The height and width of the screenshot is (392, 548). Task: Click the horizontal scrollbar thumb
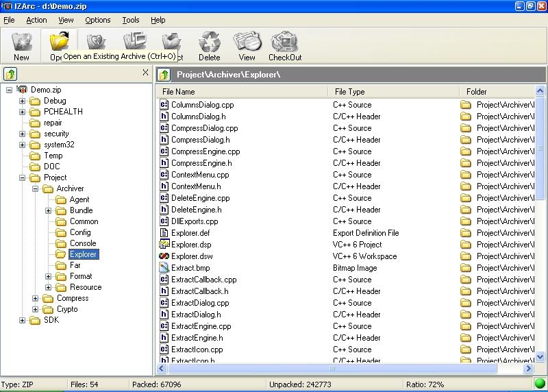pyautogui.click(x=332, y=368)
